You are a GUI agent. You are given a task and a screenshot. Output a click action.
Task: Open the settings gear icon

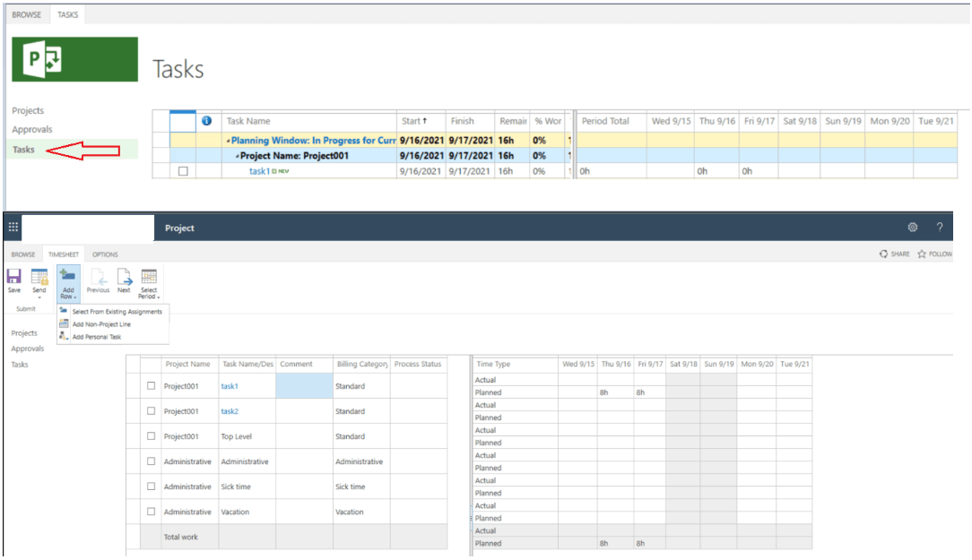tap(913, 228)
